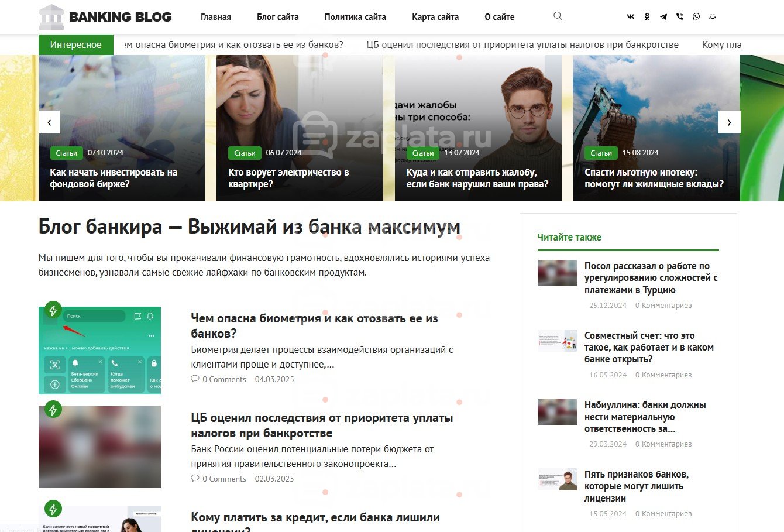Screen dimensions: 784x532
Task: Open sidebar post 'Посол рассказал о работе'
Action: coord(651,278)
